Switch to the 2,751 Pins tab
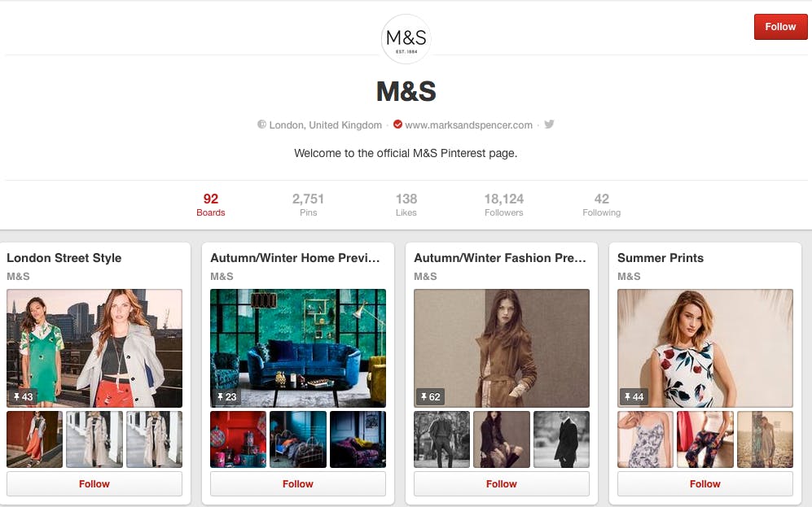Viewport: 812px width, 507px height. pyautogui.click(x=308, y=205)
